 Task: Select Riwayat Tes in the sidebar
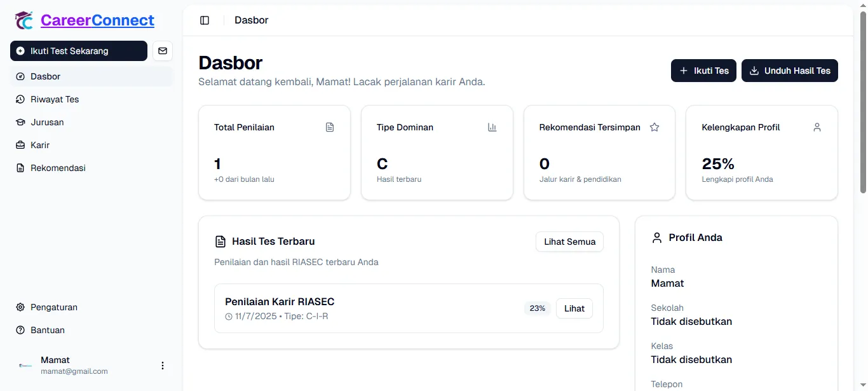point(54,99)
